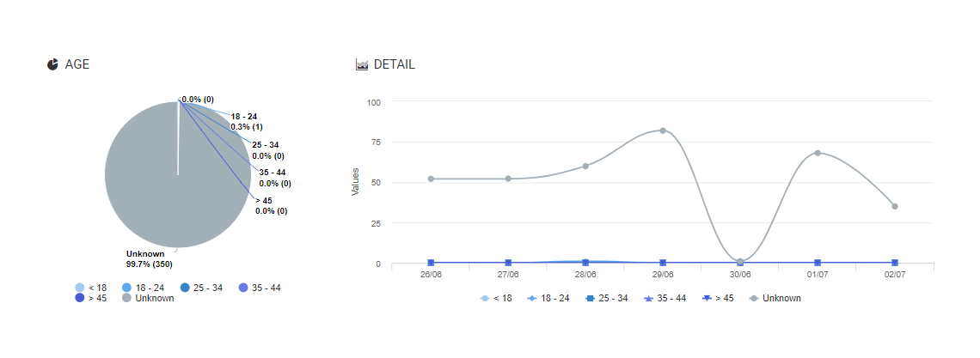The image size is (980, 358).
Task: Click the pie chart icon beside AGE
Action: [x=52, y=64]
